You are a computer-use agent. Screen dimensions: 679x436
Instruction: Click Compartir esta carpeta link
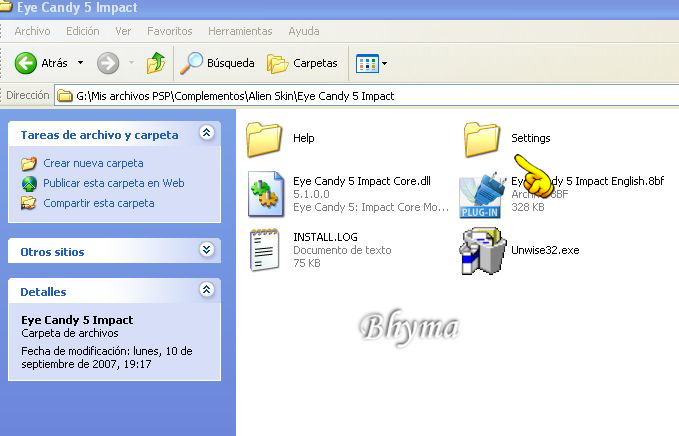pos(99,203)
